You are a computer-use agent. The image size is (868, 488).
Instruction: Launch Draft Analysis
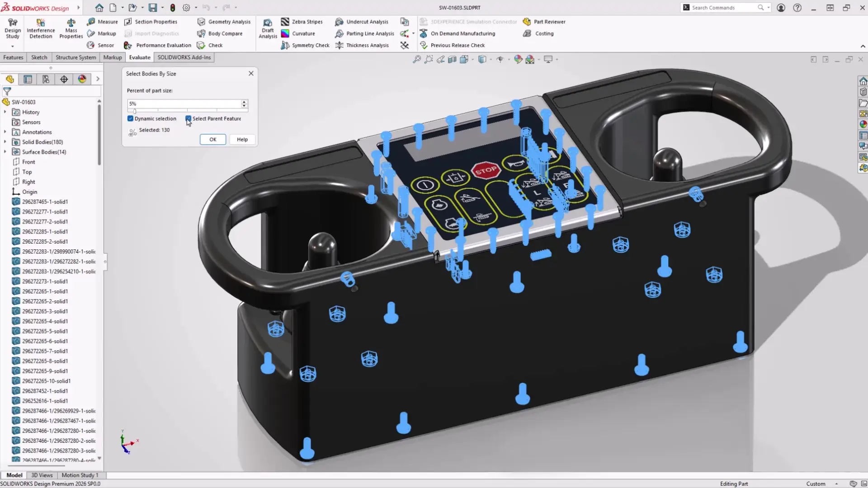268,28
